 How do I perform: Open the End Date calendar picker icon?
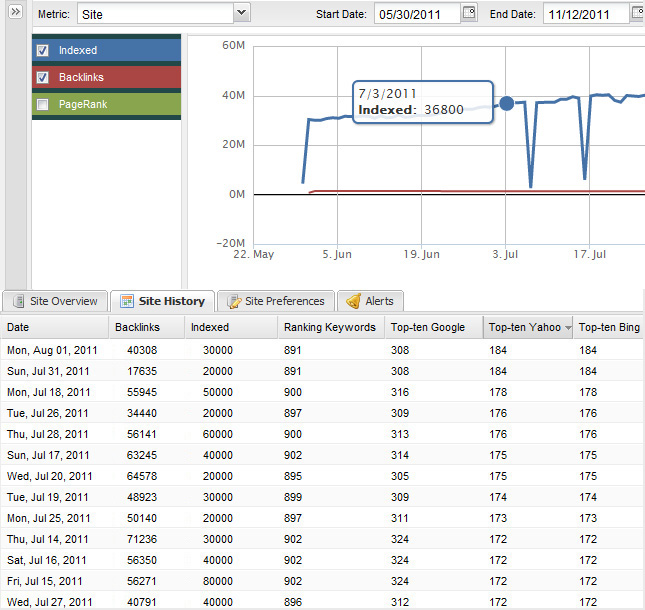tap(637, 13)
